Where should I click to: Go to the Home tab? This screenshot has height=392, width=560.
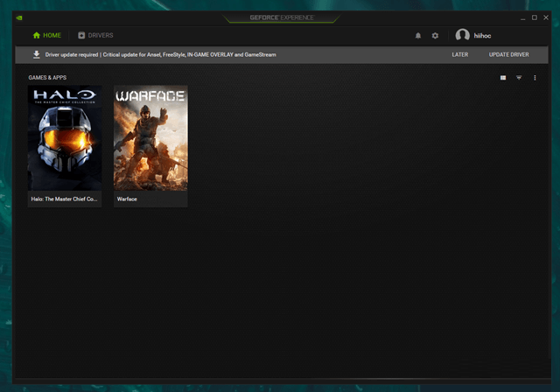point(46,35)
